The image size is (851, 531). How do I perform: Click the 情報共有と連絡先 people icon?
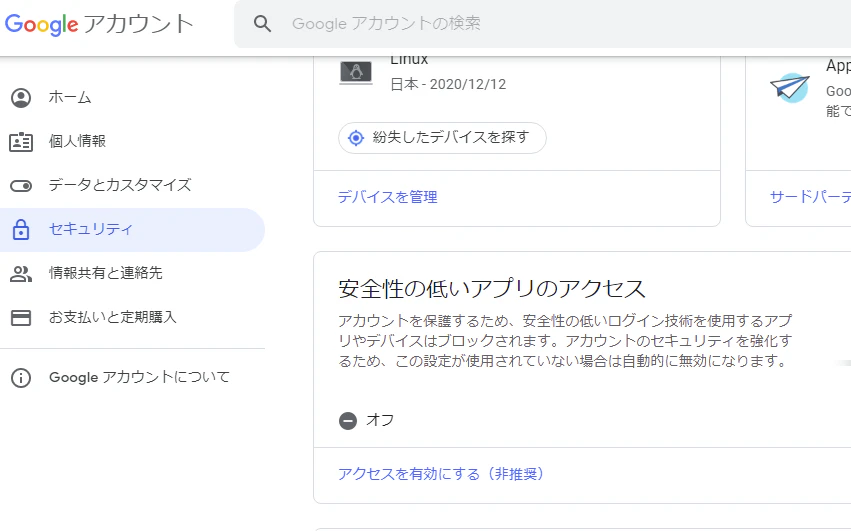(x=21, y=274)
